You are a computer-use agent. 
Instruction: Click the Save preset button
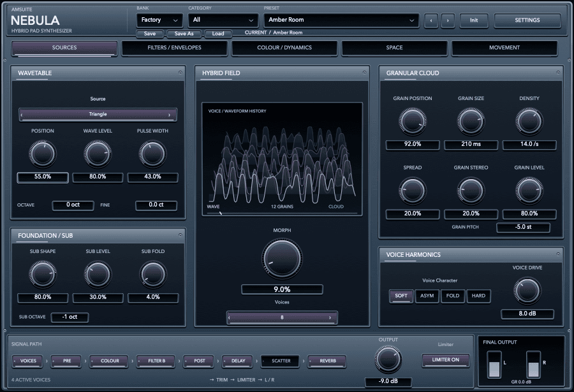150,34
